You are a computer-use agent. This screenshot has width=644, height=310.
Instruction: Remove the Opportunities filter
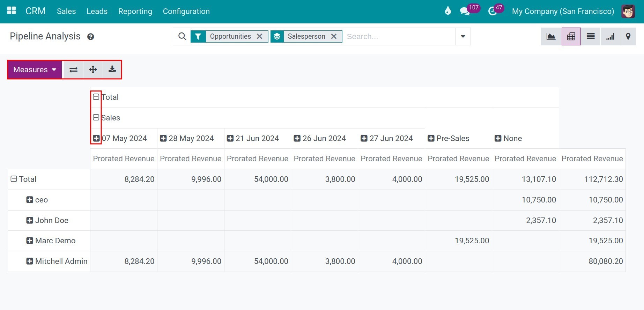[x=259, y=36]
